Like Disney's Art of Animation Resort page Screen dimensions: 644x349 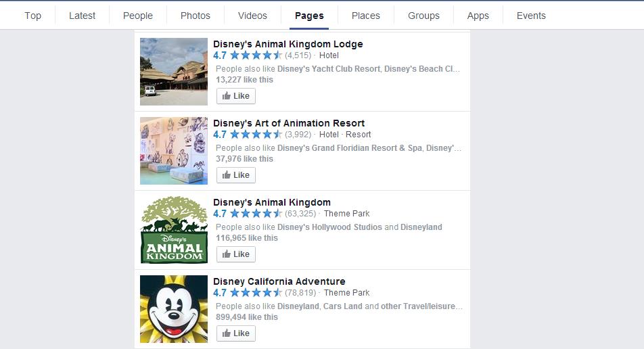236,175
